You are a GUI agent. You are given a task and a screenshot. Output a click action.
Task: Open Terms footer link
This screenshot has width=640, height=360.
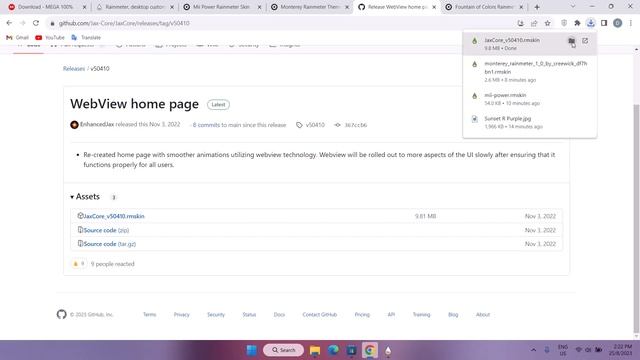[x=149, y=314]
